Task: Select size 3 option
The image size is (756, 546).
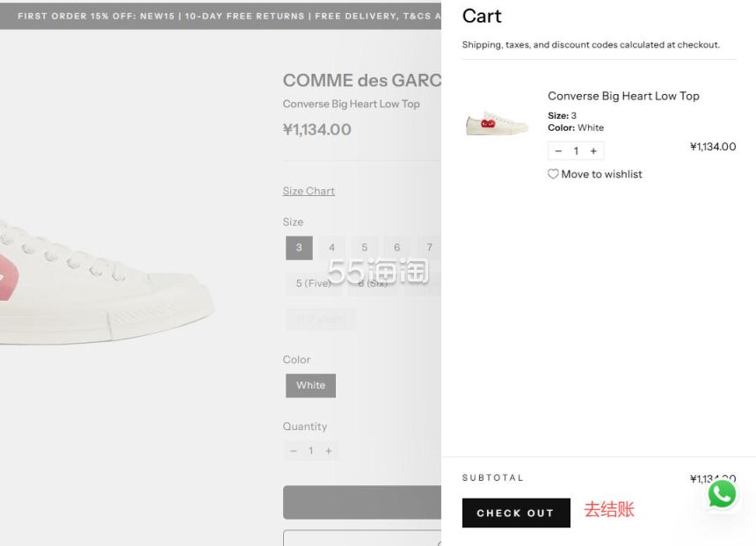Action: [299, 248]
